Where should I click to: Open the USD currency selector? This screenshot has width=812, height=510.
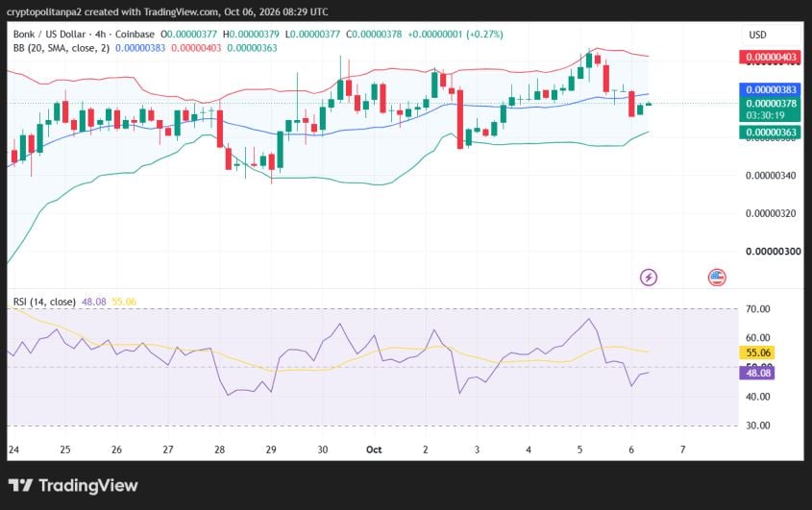(757, 35)
